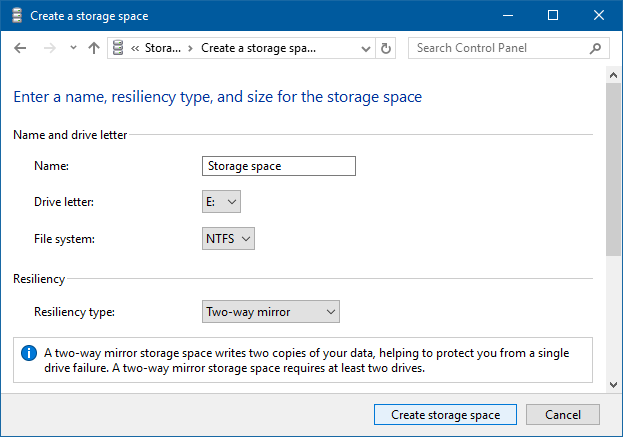624x437 pixels.
Task: Click the 'Enter a name, resiliency type' heading
Action: (218, 97)
